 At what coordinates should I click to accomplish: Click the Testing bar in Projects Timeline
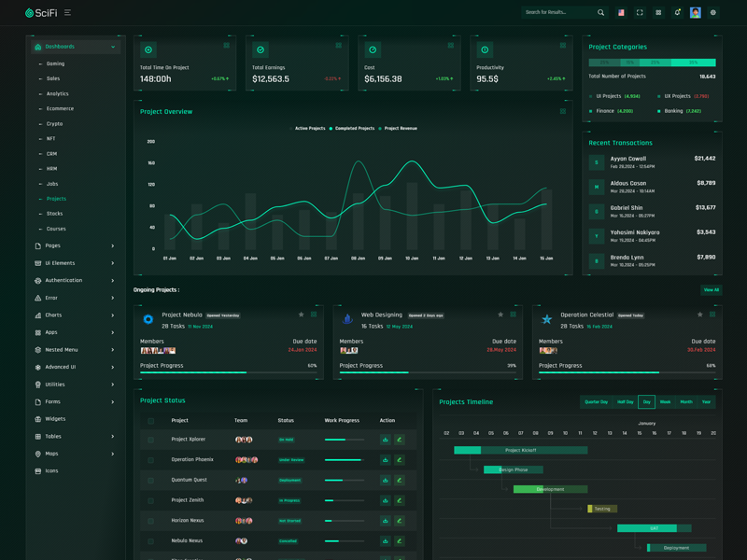pos(602,509)
